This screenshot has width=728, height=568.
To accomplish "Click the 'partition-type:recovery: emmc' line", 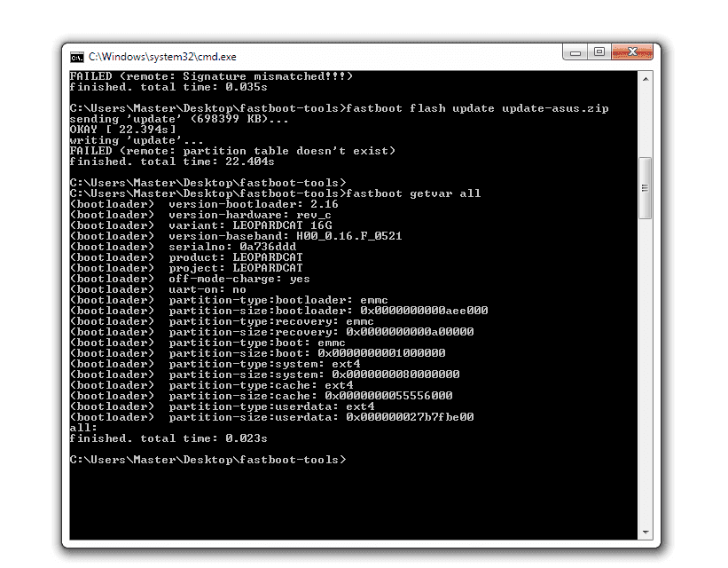I will point(222,321).
